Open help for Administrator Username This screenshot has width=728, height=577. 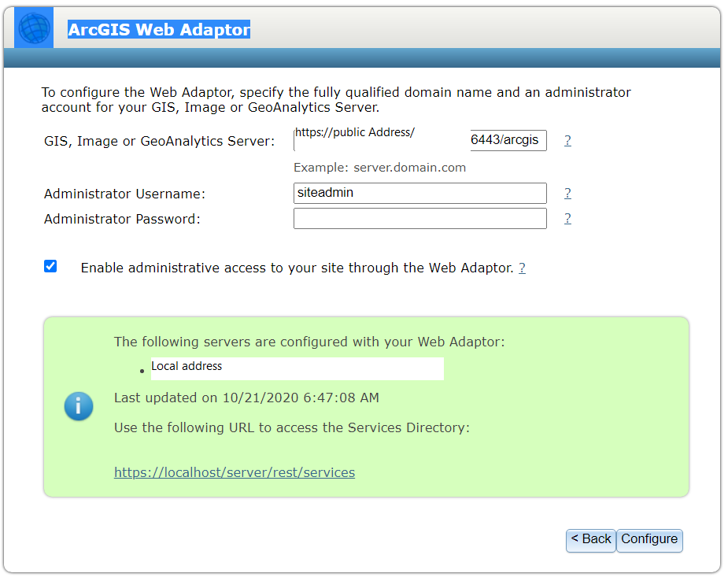567,193
